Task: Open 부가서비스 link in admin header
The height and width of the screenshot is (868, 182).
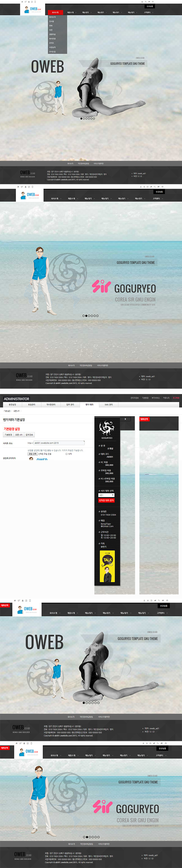Action: (x=156, y=398)
